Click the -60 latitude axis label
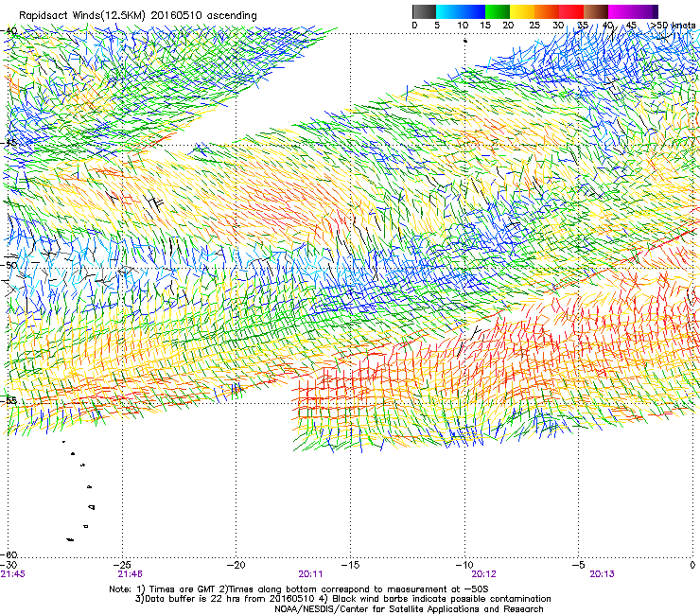The height and width of the screenshot is (615, 700). 9,554
